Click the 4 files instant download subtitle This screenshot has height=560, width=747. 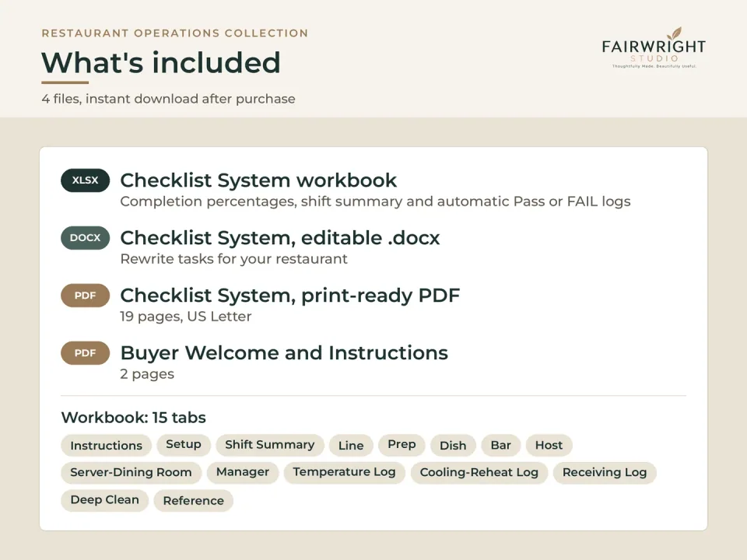click(x=168, y=99)
